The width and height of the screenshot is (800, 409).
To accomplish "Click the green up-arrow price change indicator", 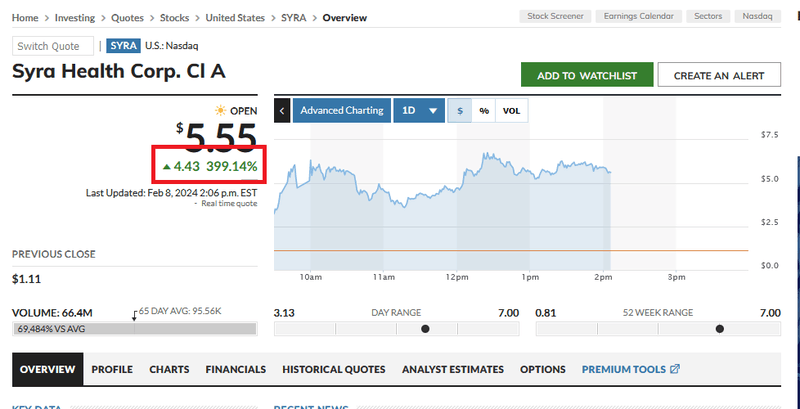I will pyautogui.click(x=165, y=165).
